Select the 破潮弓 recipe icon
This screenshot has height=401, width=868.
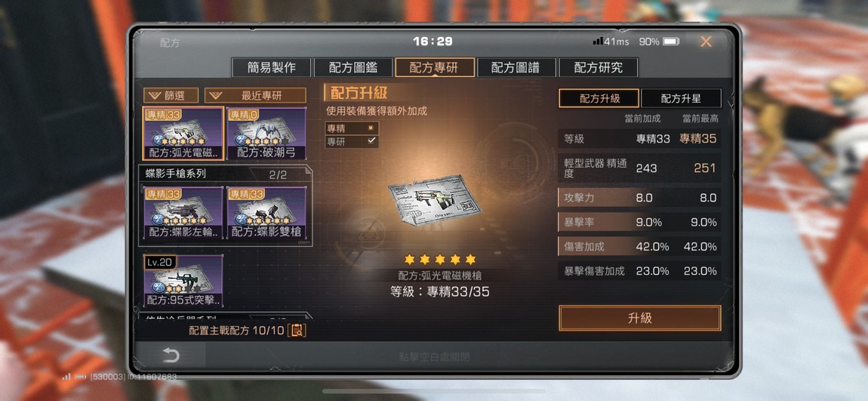pyautogui.click(x=266, y=134)
